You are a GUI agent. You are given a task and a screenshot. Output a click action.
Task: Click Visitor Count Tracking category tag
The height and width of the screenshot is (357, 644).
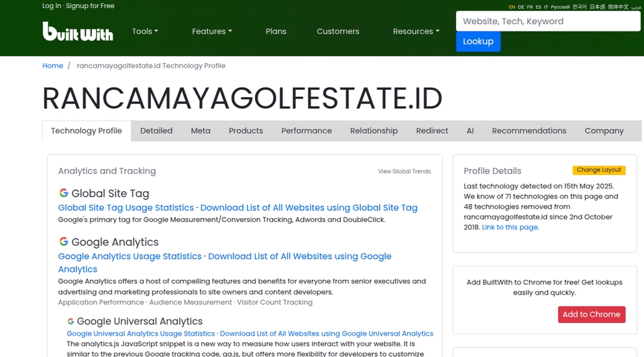click(x=275, y=303)
